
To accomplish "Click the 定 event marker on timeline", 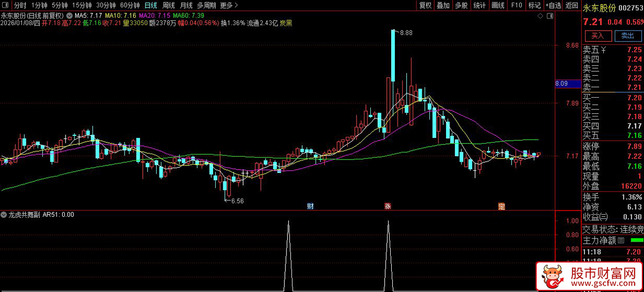I will point(502,206).
